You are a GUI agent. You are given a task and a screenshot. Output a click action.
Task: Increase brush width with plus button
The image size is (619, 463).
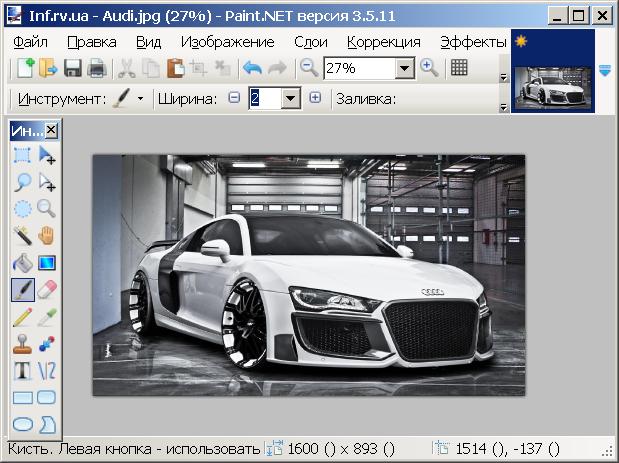315,98
